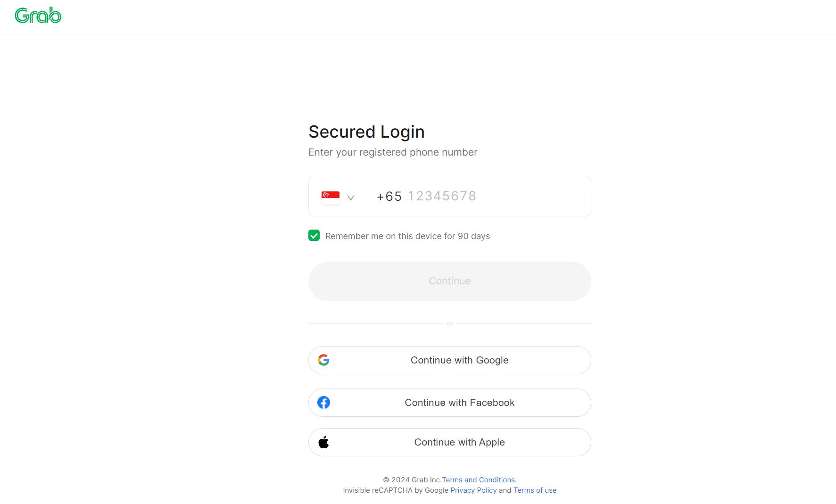Open the Google Privacy Policy link
This screenshot has height=504, width=836.
[x=473, y=490]
